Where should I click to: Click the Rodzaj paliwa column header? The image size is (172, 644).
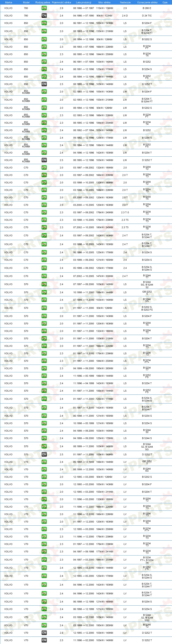point(43,2)
